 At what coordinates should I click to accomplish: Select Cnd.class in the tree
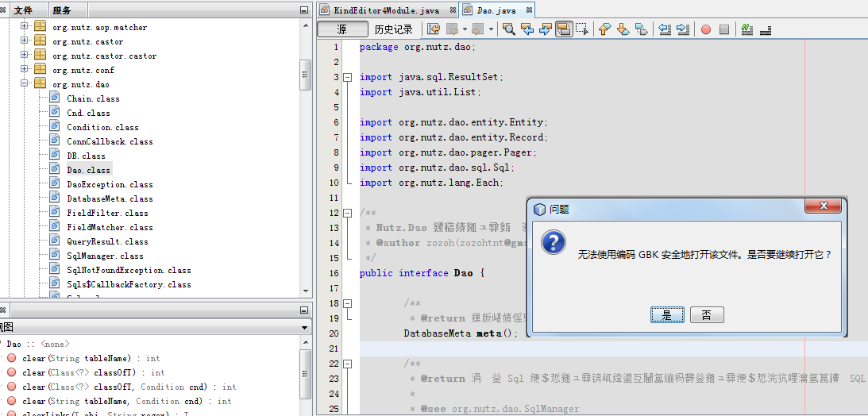88,114
